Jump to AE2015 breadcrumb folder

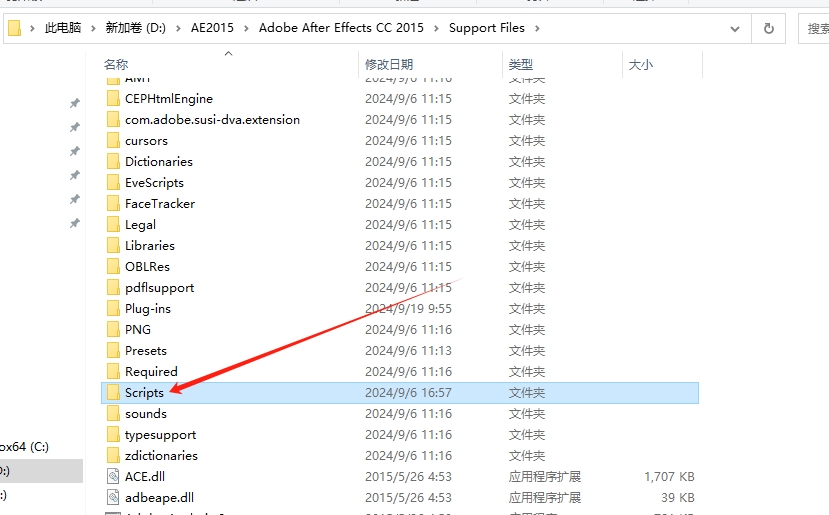[x=212, y=27]
